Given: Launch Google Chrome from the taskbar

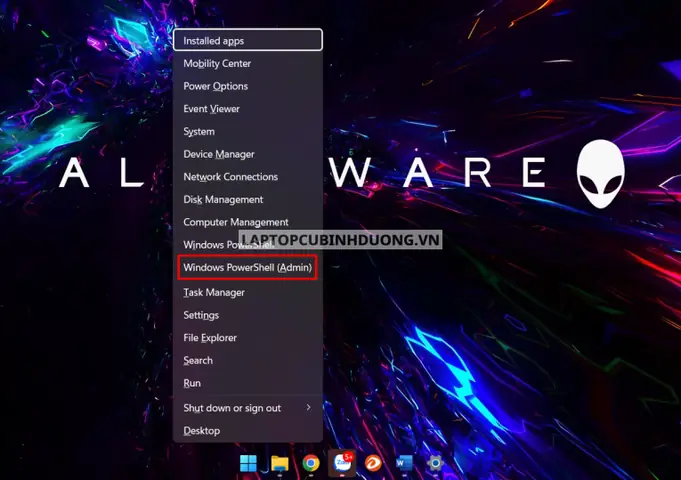Looking at the screenshot, I should 311,463.
